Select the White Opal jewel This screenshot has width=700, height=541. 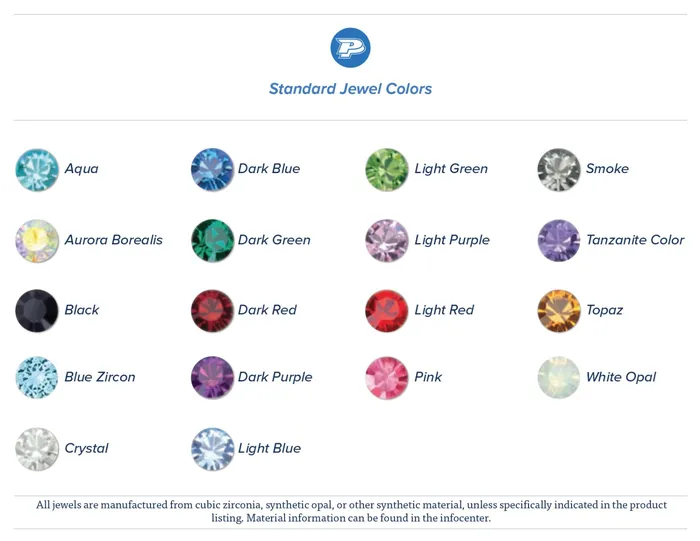tap(559, 377)
